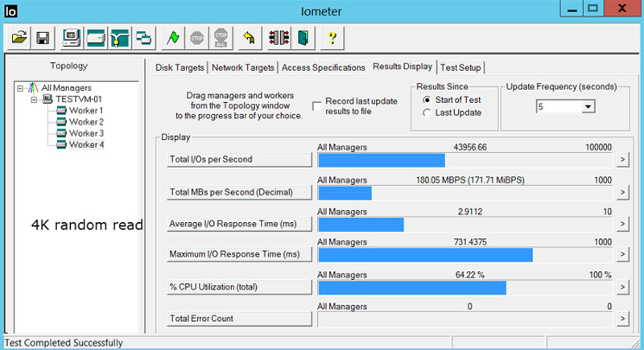Click the 64.22 % CPU value
The height and width of the screenshot is (350, 644).
[470, 275]
